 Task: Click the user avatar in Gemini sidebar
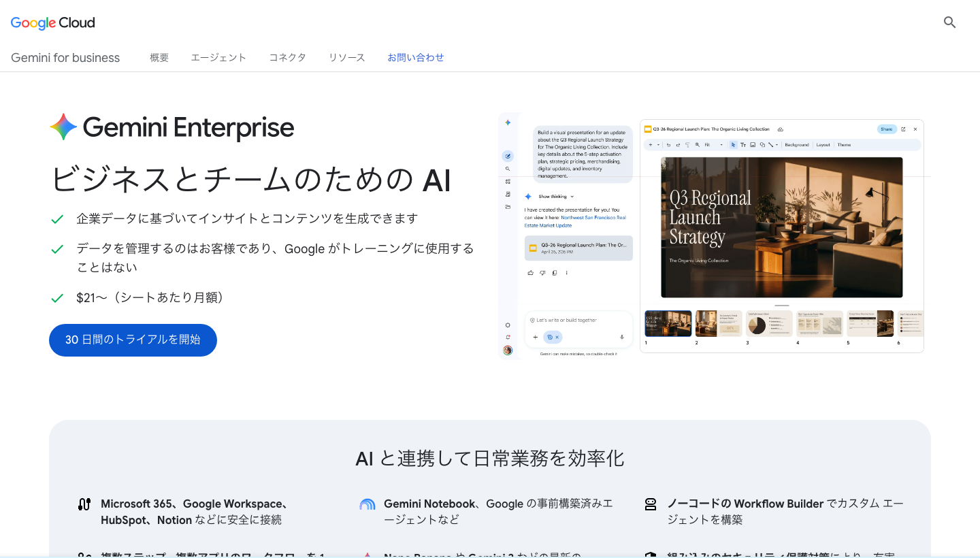[x=508, y=350]
